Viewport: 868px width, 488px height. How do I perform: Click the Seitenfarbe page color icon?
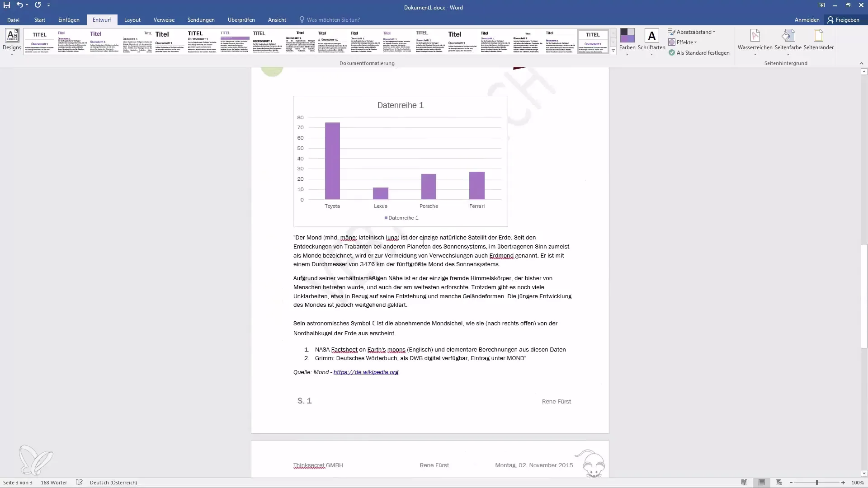[x=788, y=36]
